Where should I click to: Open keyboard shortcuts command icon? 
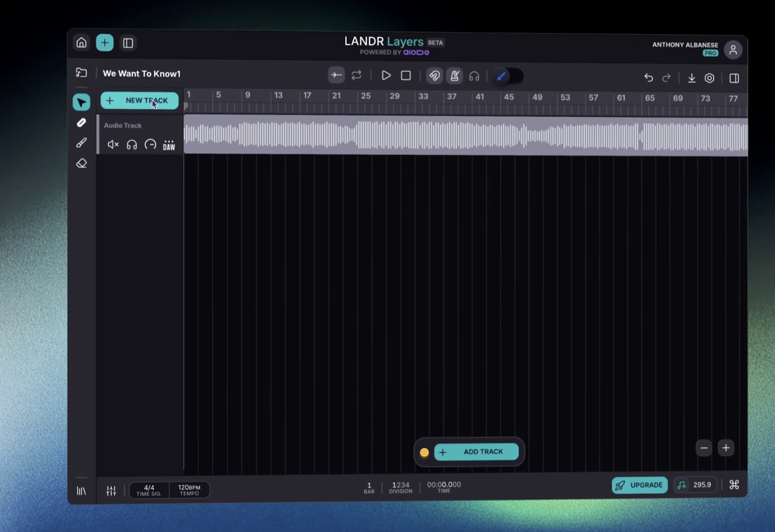click(x=734, y=485)
